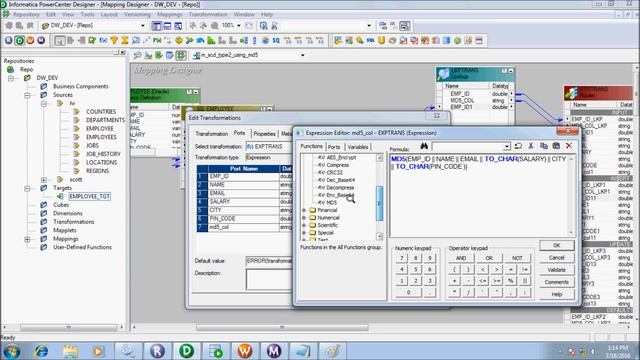Click the workspace horizontal scrollbar
The height and width of the screenshot is (360, 640).
(282, 327)
